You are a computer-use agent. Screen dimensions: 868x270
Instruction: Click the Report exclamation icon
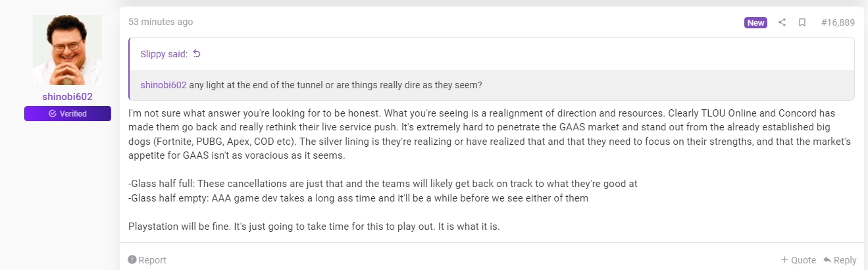coord(132,260)
